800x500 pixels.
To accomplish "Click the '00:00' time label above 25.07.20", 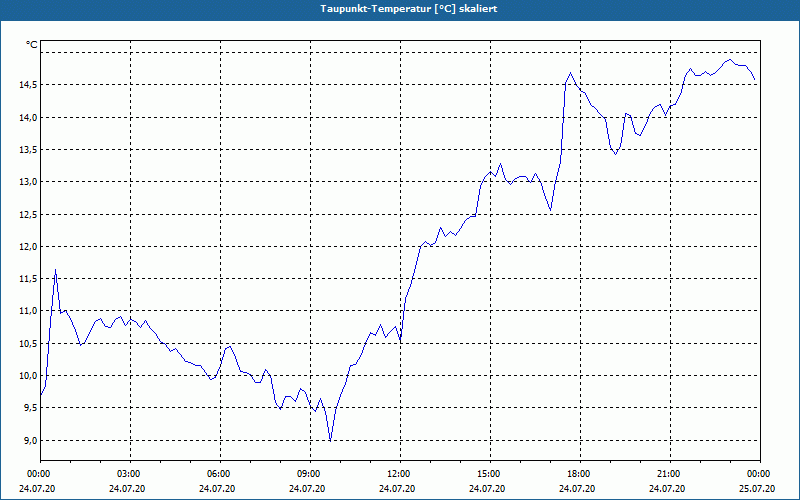I will [757, 474].
